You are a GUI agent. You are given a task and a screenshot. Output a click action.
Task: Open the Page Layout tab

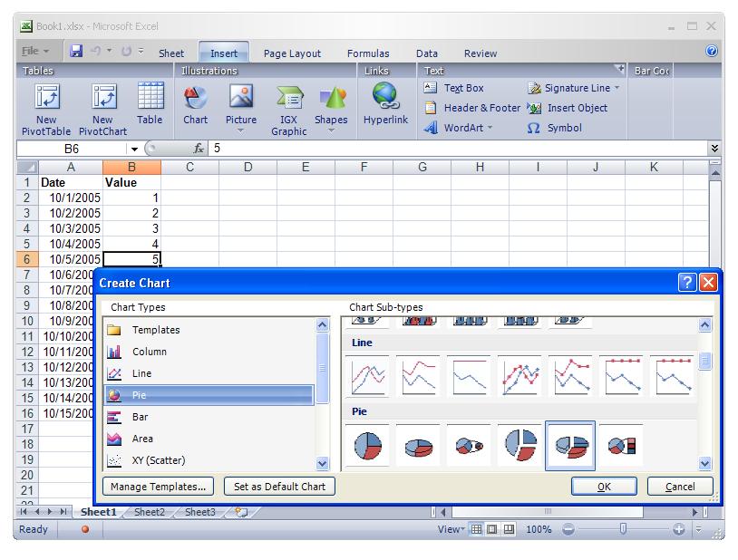coord(292,53)
